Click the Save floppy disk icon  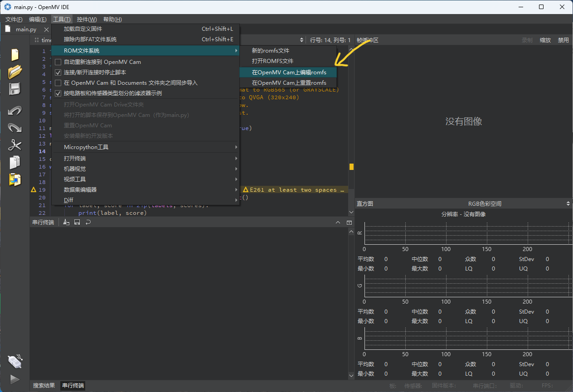pyautogui.click(x=15, y=89)
